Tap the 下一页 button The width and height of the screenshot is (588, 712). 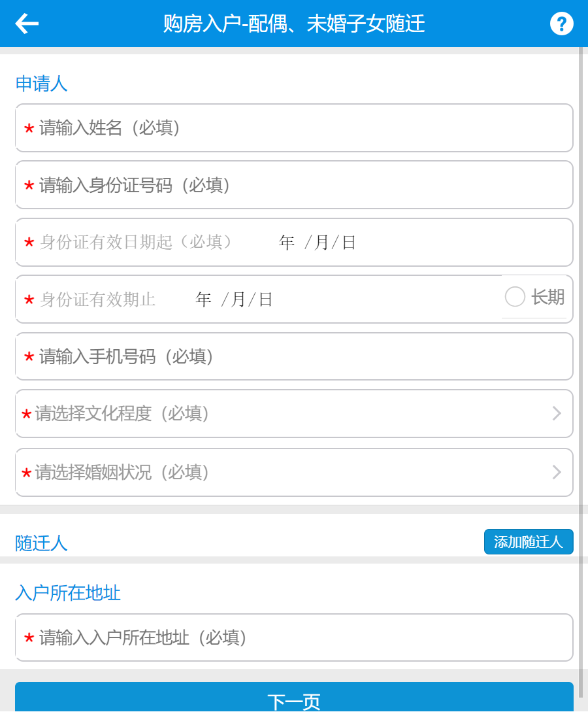[x=294, y=700]
